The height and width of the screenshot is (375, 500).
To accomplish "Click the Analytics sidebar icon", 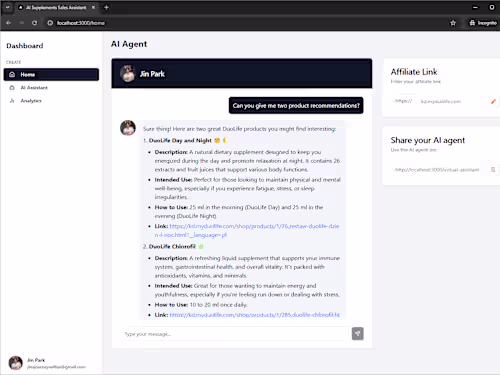I will tap(12, 101).
